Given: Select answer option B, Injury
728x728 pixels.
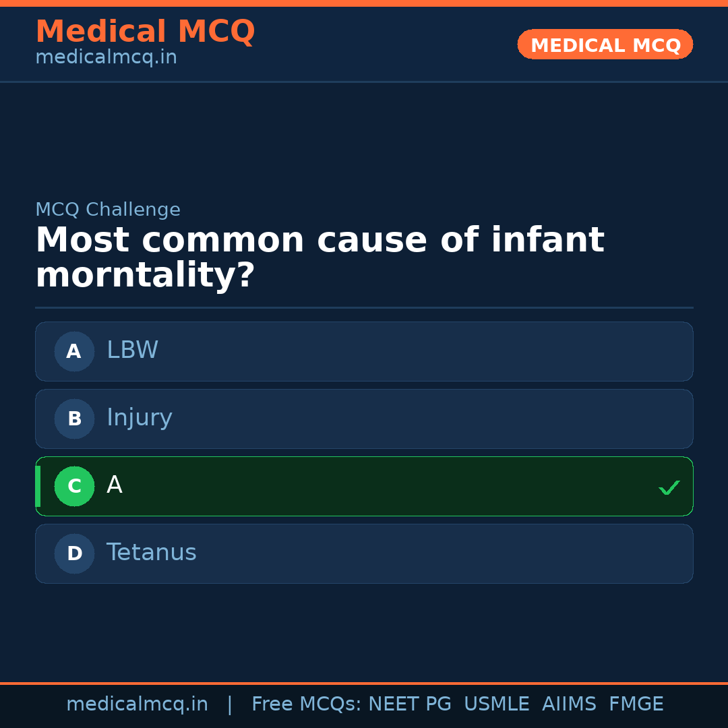Looking at the screenshot, I should [x=364, y=419].
